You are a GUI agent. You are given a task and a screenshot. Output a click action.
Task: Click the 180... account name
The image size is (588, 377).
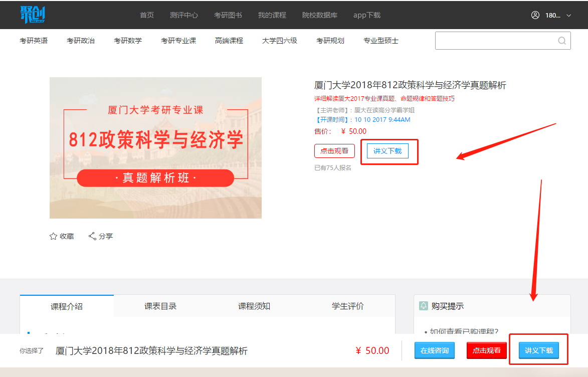(553, 16)
